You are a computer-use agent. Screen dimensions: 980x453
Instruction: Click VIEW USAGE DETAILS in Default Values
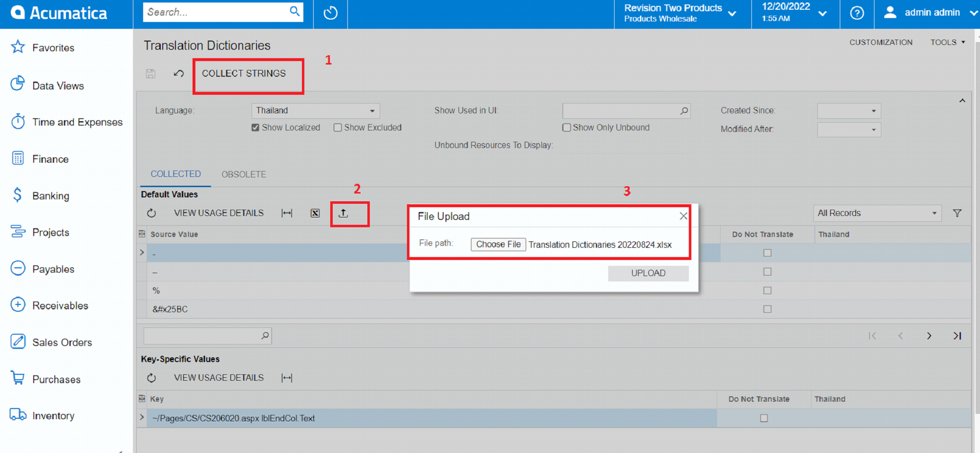219,213
